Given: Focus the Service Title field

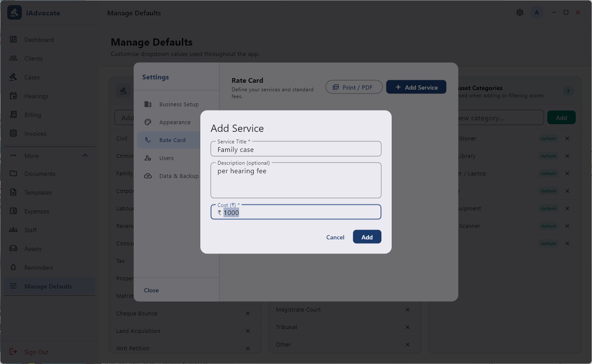Looking at the screenshot, I should (x=296, y=149).
